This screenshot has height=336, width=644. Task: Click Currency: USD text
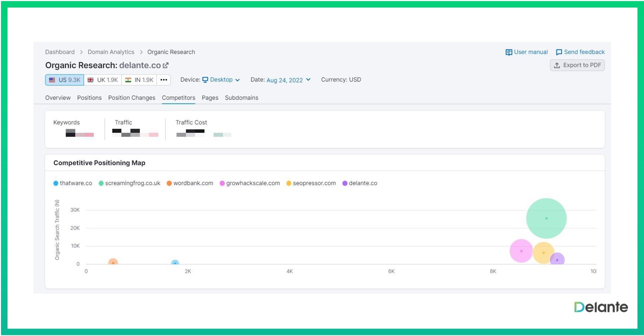pyautogui.click(x=341, y=80)
